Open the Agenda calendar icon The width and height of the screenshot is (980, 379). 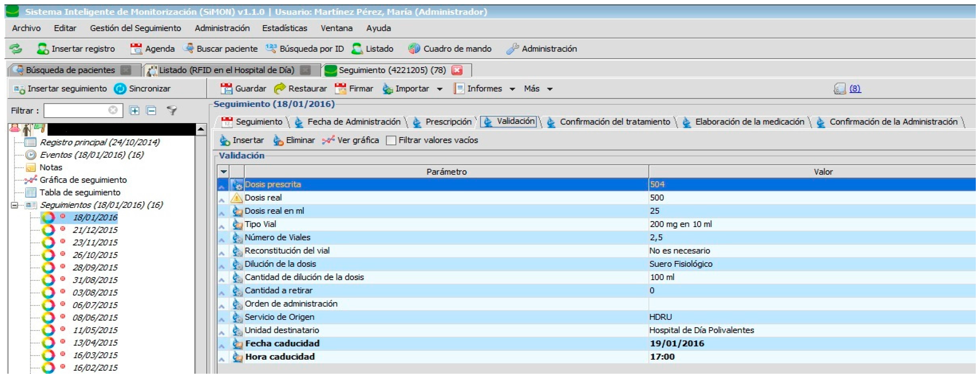136,49
